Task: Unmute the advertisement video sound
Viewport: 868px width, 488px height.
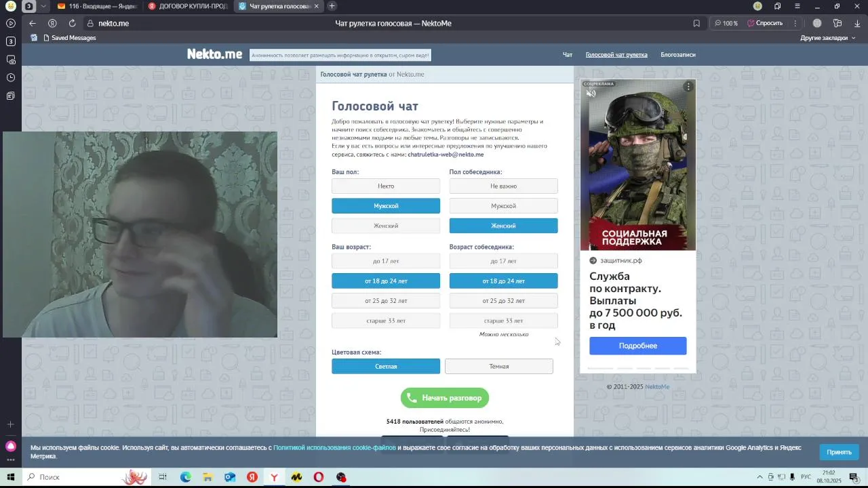Action: [x=591, y=94]
